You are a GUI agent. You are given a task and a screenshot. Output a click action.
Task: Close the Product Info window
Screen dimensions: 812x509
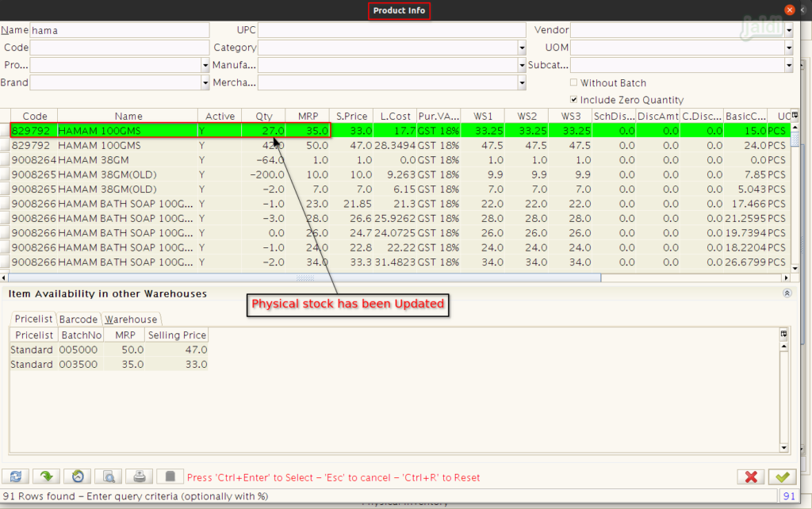click(x=790, y=10)
